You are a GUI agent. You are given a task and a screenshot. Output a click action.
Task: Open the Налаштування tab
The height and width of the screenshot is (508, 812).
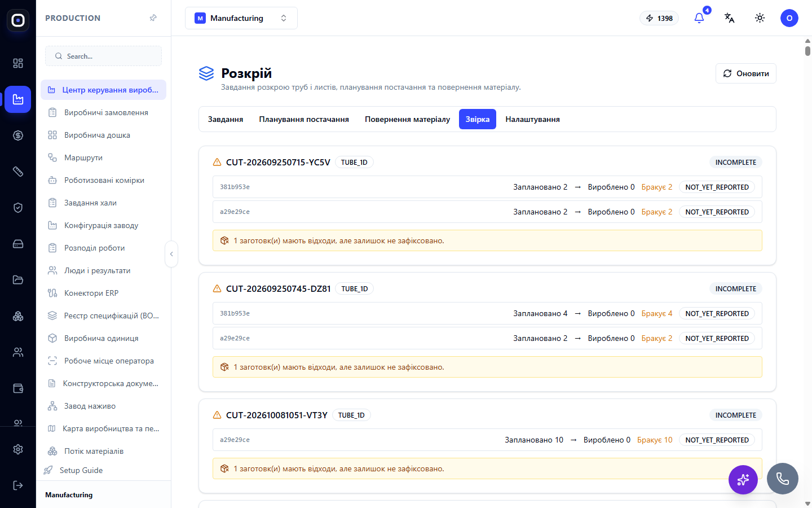tap(532, 119)
